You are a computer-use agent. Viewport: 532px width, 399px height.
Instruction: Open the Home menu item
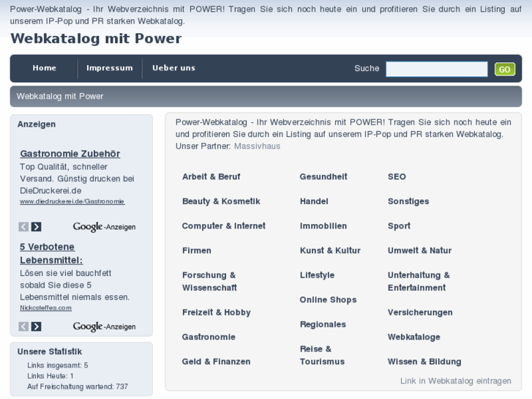45,68
